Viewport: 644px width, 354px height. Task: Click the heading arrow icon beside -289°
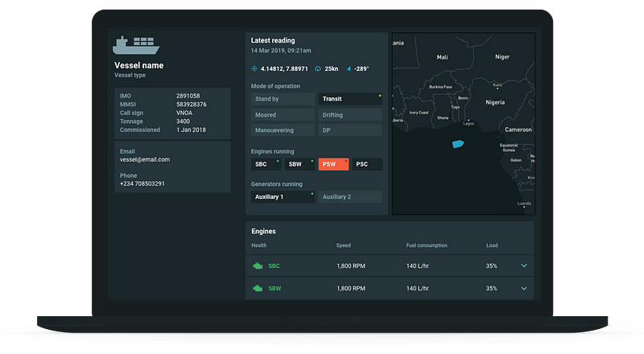[x=349, y=68]
